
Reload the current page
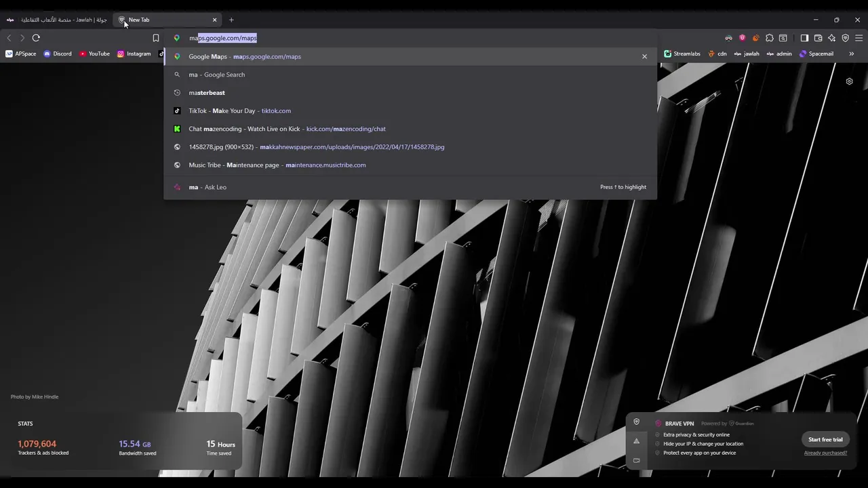(x=36, y=38)
